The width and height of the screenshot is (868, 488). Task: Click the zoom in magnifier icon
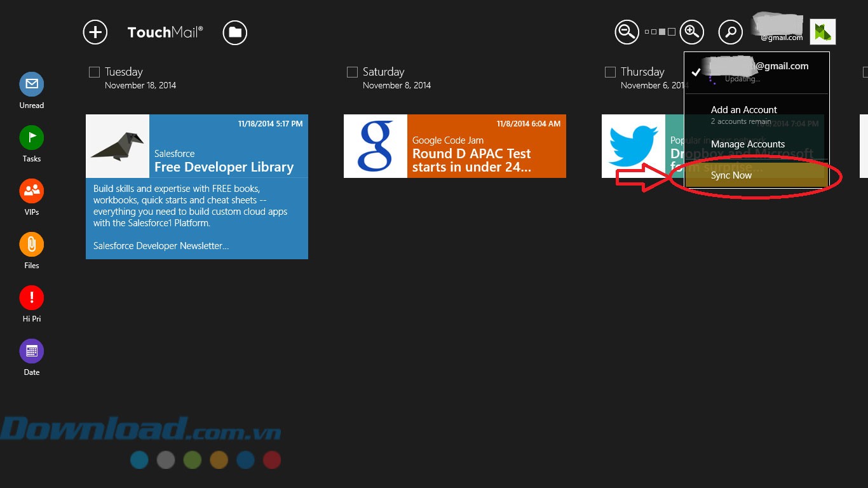[691, 31]
